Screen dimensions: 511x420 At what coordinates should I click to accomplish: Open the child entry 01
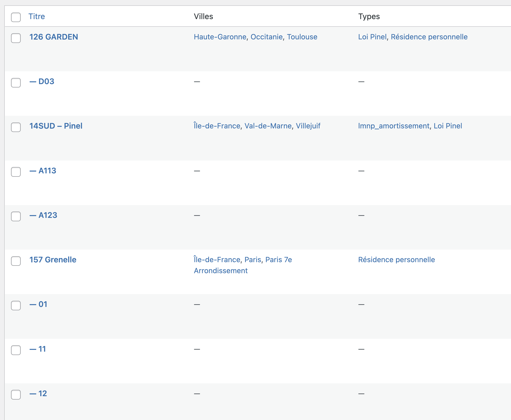[38, 304]
